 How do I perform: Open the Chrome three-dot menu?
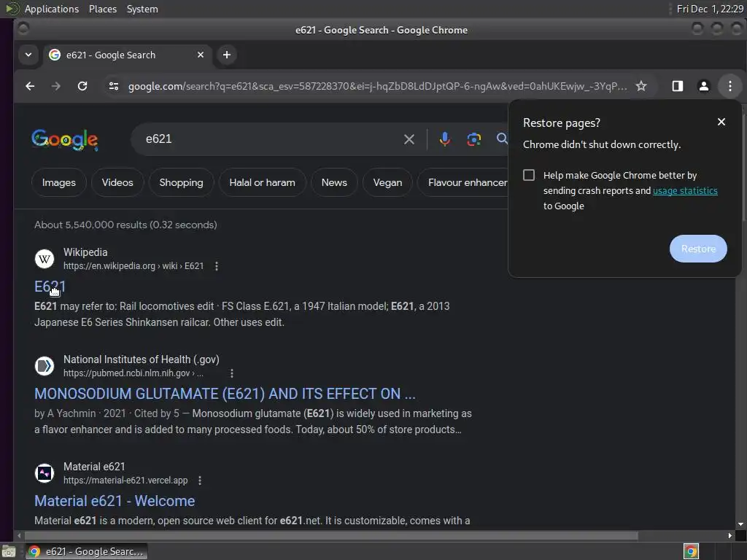coord(729,86)
